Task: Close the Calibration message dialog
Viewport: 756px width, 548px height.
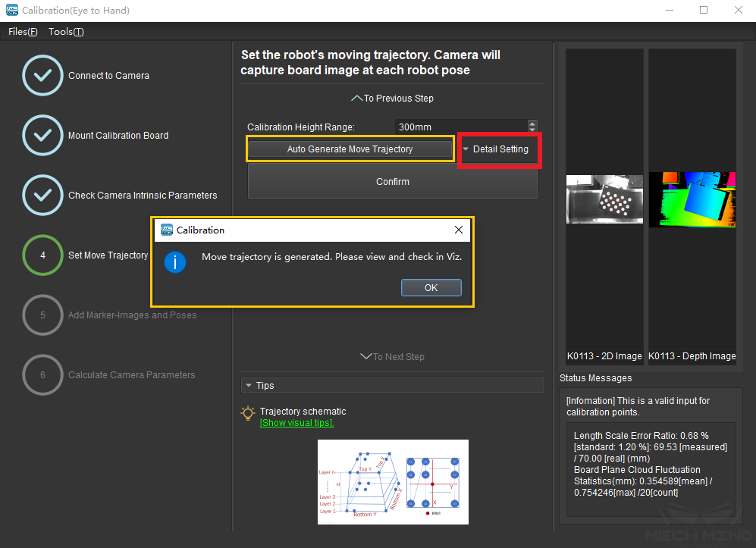Action: point(459,230)
